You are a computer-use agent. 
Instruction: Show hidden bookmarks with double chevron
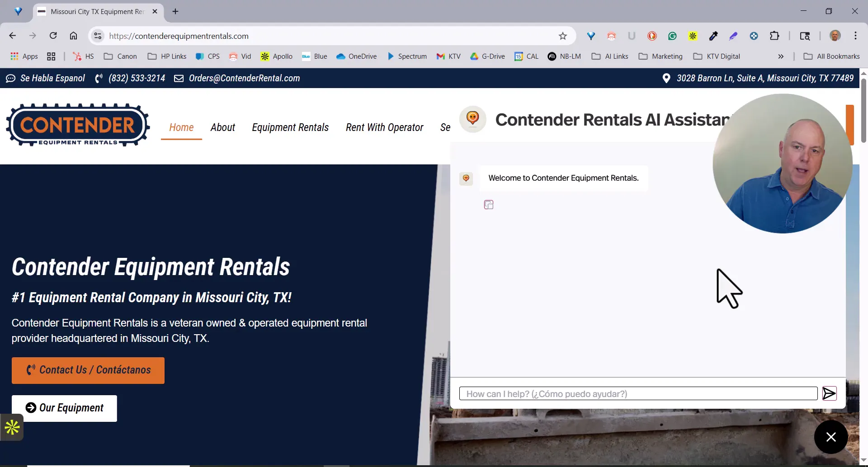(781, 56)
